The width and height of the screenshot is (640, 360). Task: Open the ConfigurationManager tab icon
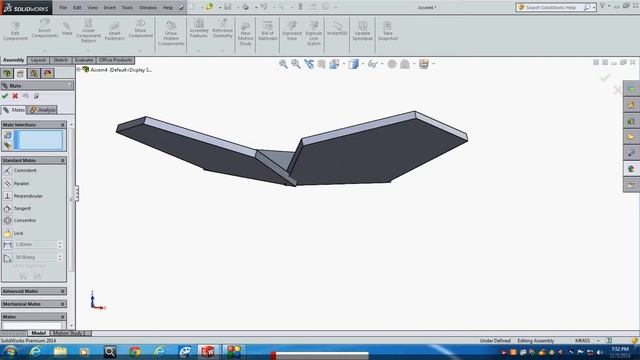tap(34, 73)
